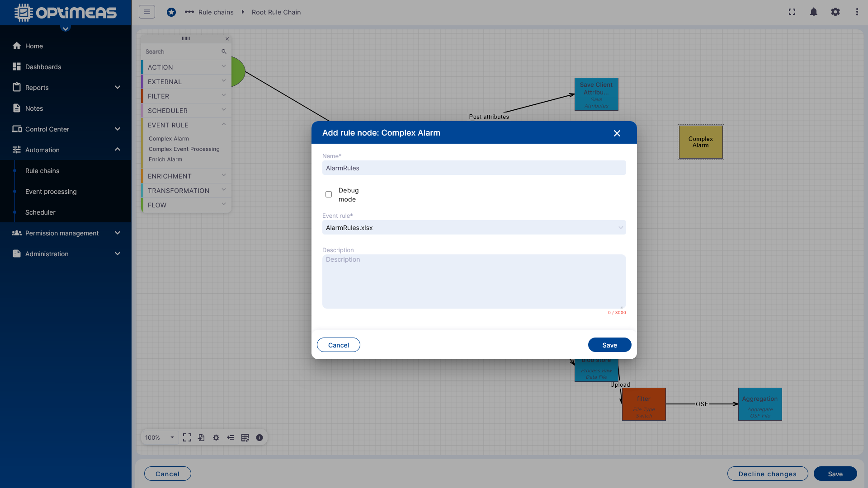Viewport: 868px width, 488px height.
Task: Open Event processing in sidebar
Action: (x=51, y=192)
